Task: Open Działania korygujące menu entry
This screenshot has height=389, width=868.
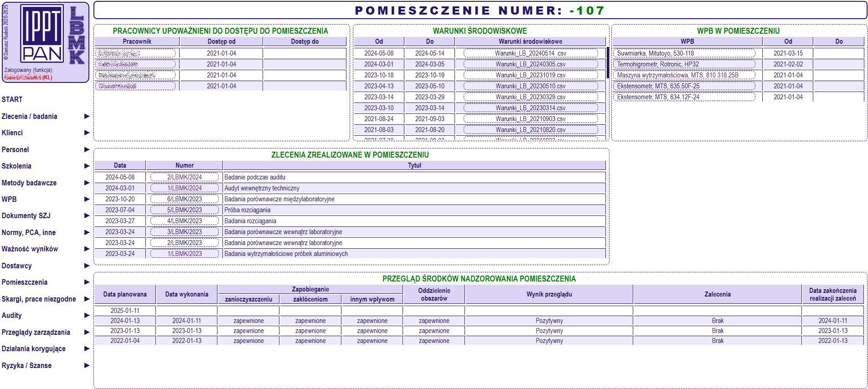Action: [x=34, y=348]
